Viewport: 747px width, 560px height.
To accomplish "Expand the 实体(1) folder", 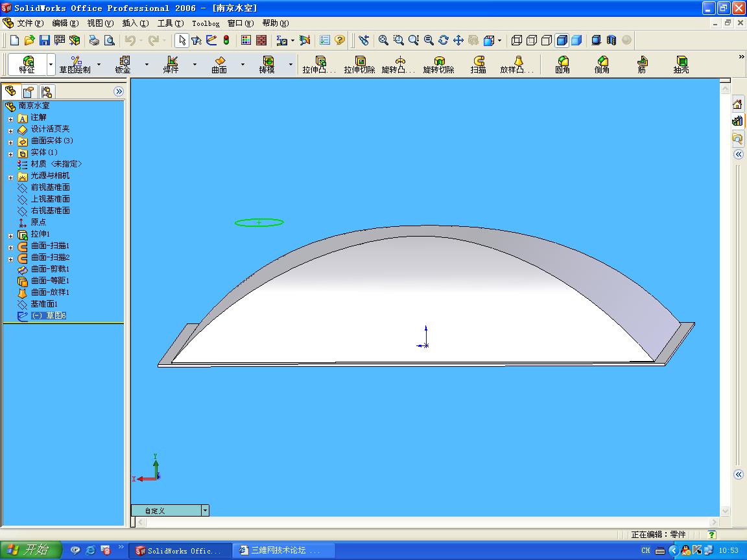I will [x=10, y=154].
